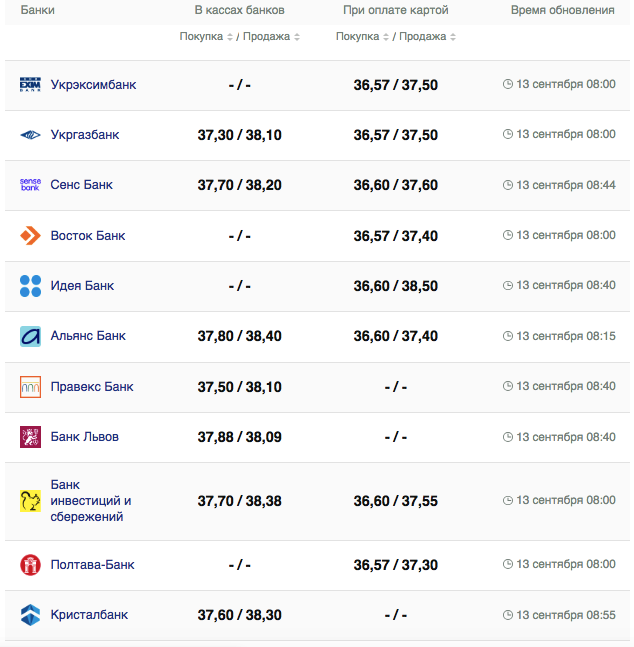634x647 pixels.
Task: Click the Банки column header
Action: 38,10
